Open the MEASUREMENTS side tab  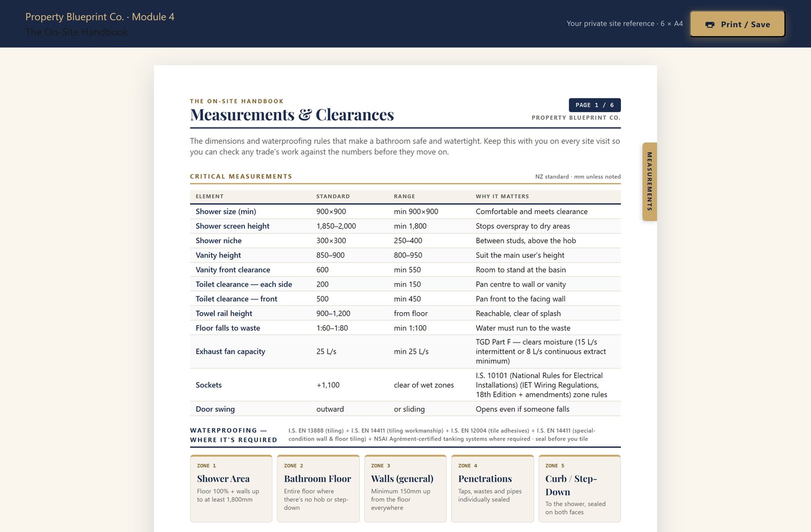[649, 181]
